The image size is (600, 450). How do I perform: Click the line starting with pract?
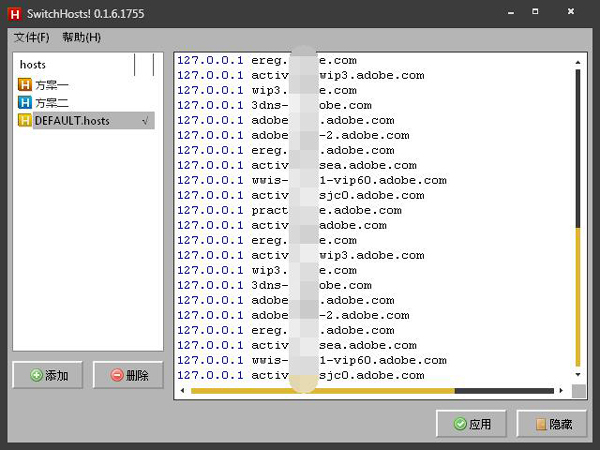(x=289, y=210)
